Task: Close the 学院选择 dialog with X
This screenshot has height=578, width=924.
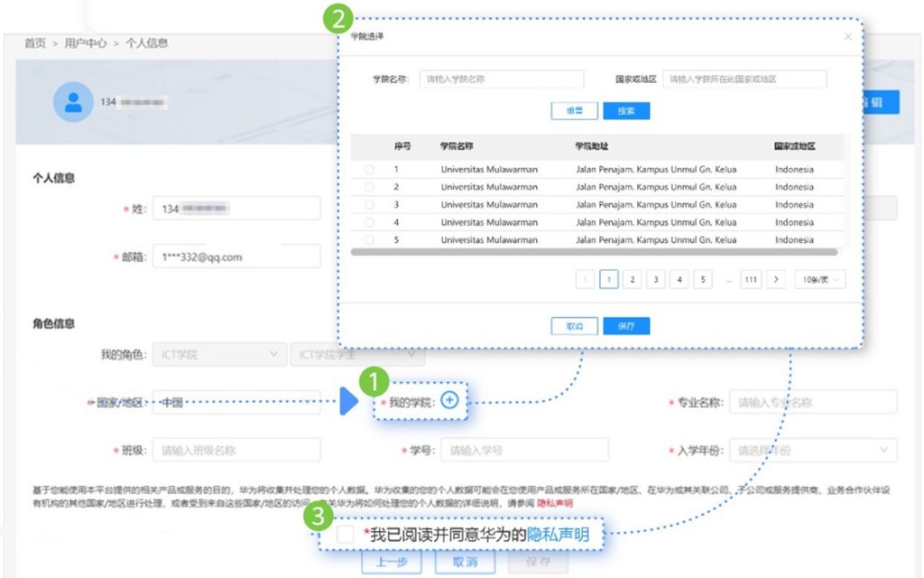Action: (847, 37)
